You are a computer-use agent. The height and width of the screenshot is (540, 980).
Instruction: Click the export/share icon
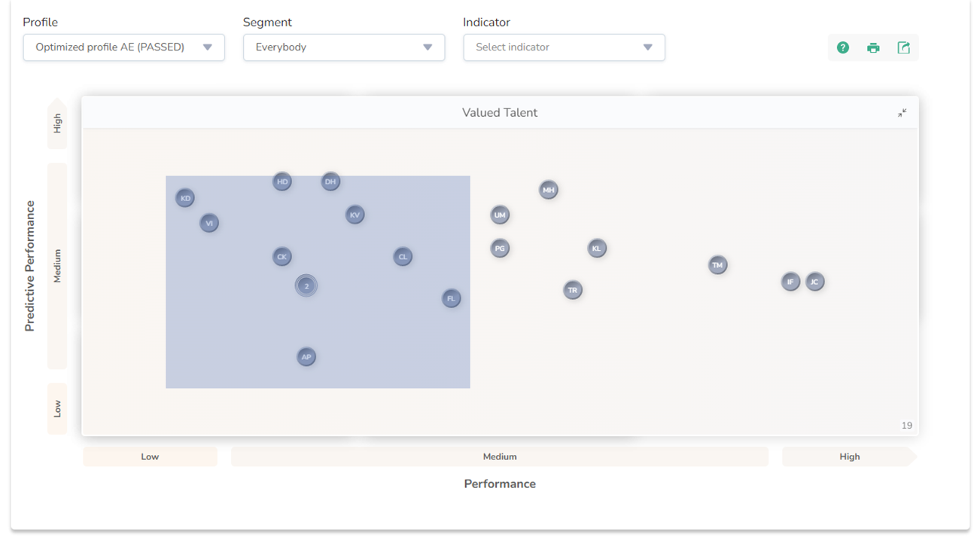point(903,48)
